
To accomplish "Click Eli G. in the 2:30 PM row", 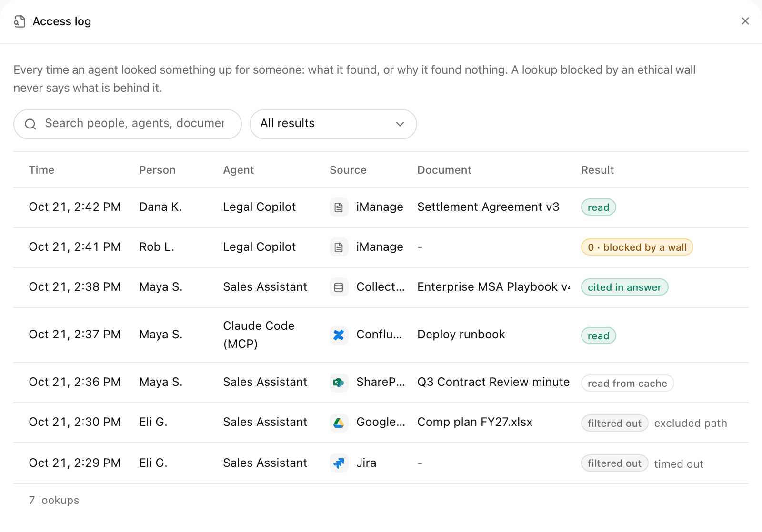I will pyautogui.click(x=153, y=422).
